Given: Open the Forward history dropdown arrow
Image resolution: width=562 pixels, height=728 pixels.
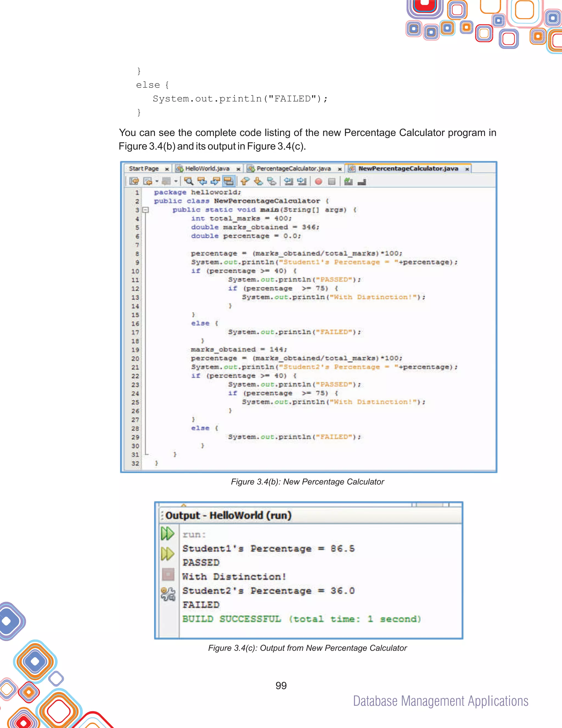Looking at the screenshot, I should [176, 181].
